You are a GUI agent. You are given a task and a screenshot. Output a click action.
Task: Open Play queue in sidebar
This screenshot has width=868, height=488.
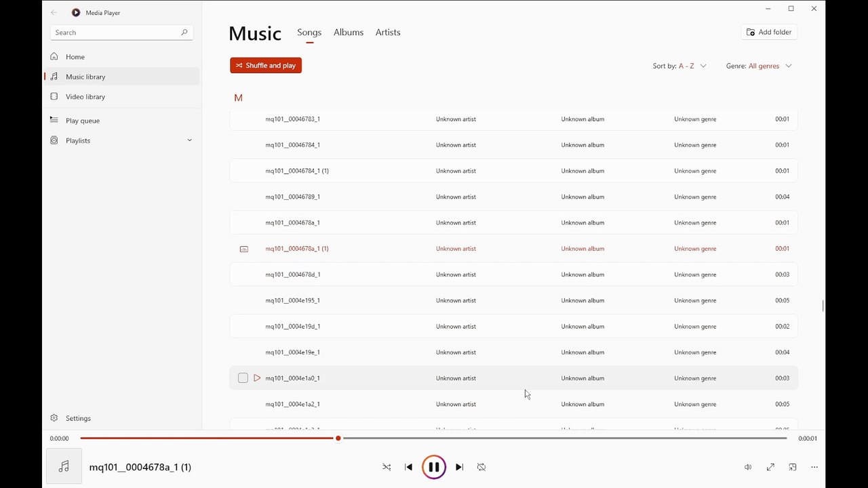pos(121,120)
